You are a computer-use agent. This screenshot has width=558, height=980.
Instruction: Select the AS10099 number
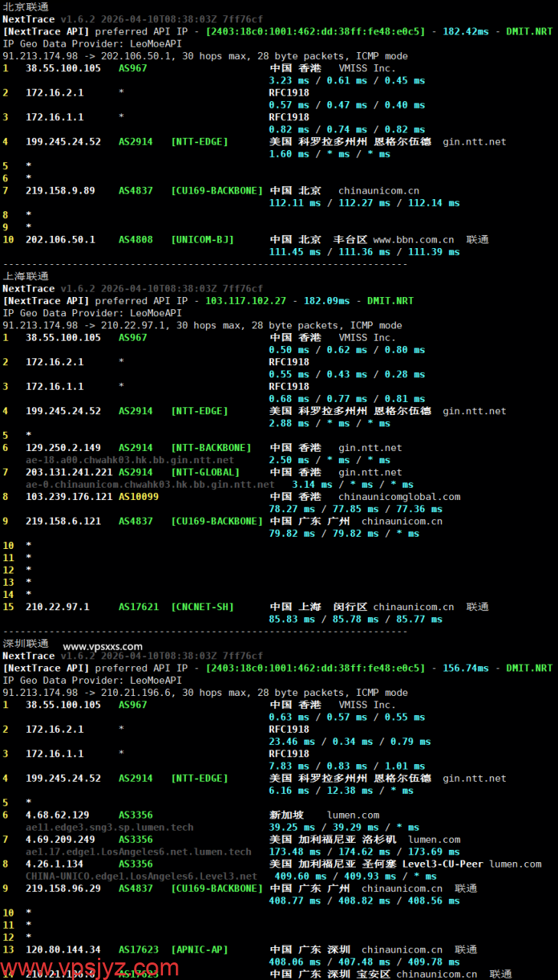pyautogui.click(x=138, y=497)
